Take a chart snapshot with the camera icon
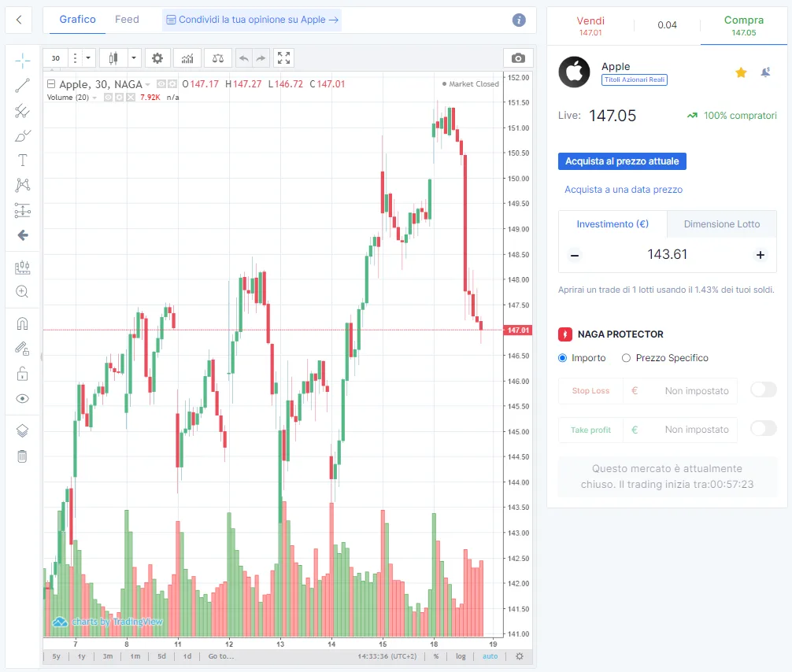This screenshot has height=672, width=792. coord(518,58)
